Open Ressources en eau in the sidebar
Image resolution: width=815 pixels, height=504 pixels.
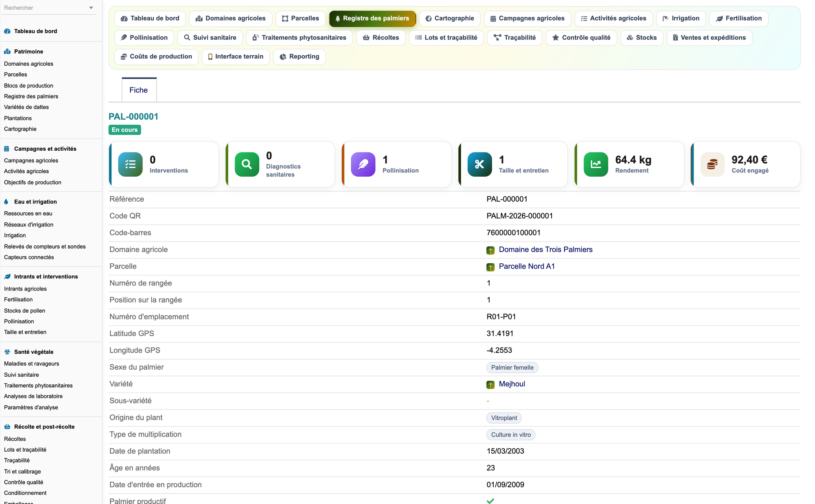point(28,213)
